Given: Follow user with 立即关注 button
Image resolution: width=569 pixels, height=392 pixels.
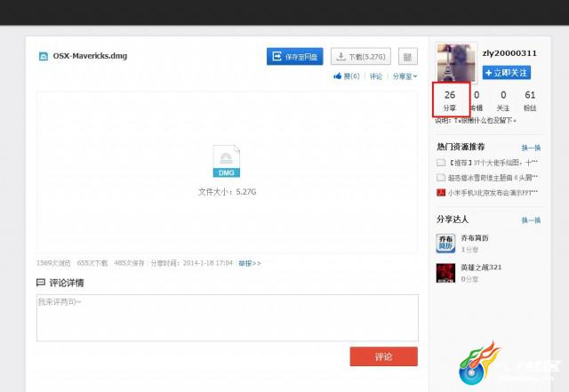Looking at the screenshot, I should (507, 73).
